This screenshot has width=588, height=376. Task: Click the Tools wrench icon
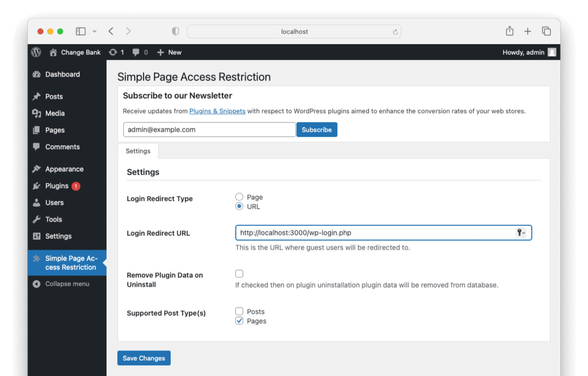click(37, 219)
